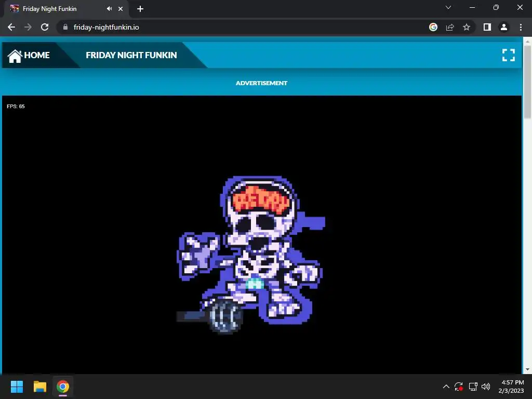Click the RETRY text on skeleton's cap
This screenshot has width=532, height=399.
tap(262, 200)
